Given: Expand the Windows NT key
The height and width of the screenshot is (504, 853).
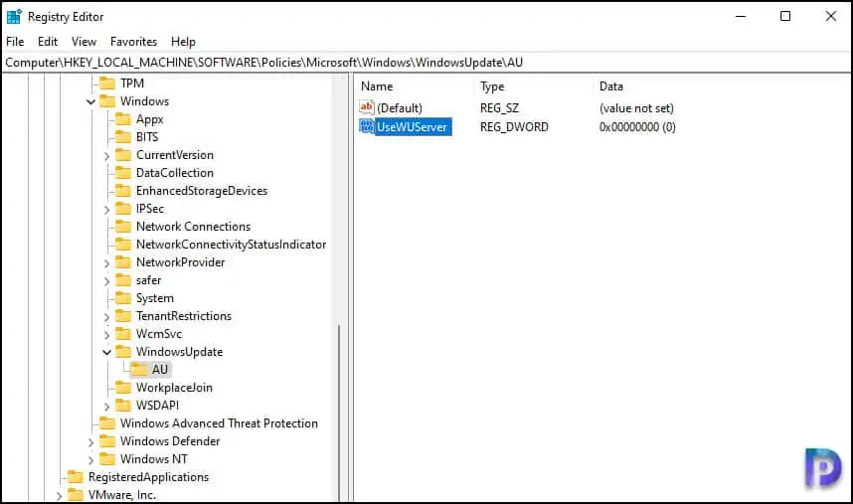Looking at the screenshot, I should [90, 460].
